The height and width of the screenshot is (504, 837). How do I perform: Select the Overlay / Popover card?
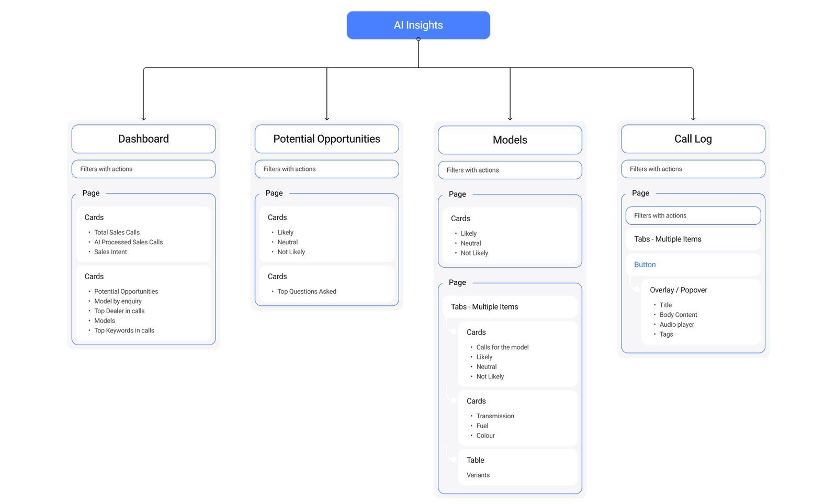678,290
